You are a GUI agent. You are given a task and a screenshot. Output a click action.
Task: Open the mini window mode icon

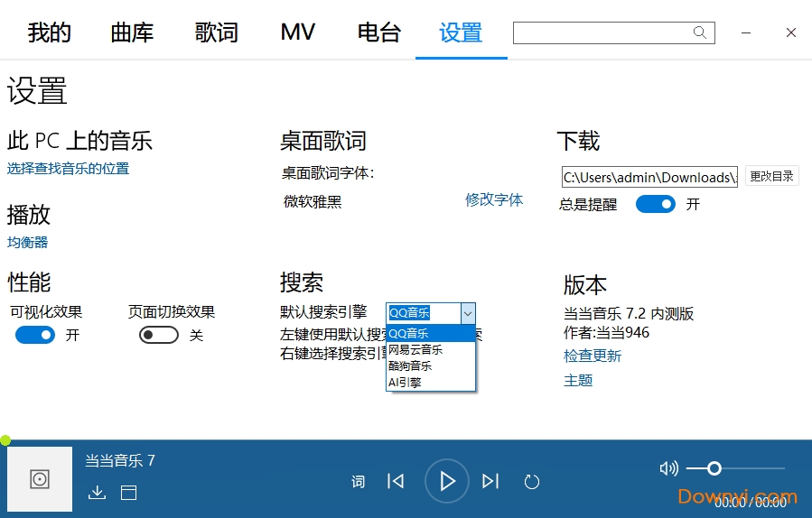[128, 492]
